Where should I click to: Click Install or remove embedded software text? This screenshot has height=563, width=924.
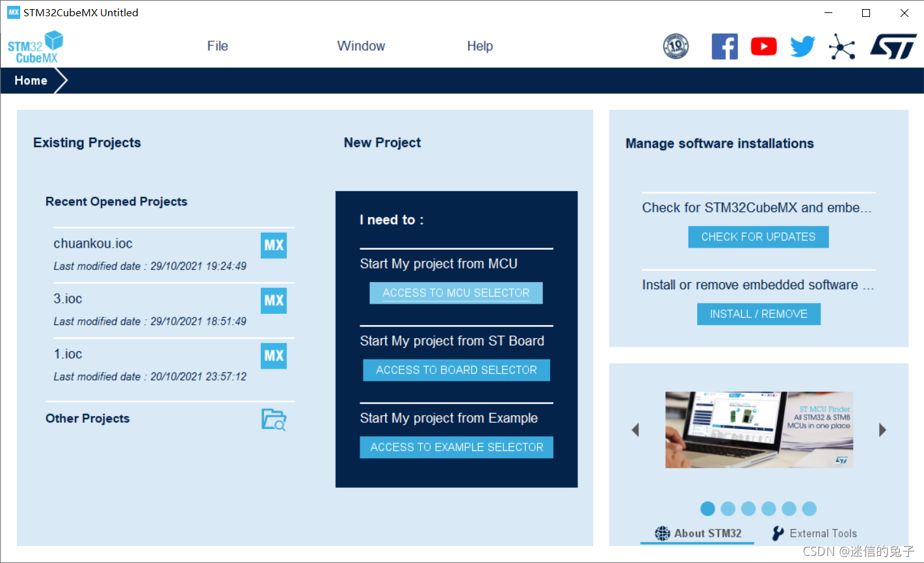click(x=758, y=285)
